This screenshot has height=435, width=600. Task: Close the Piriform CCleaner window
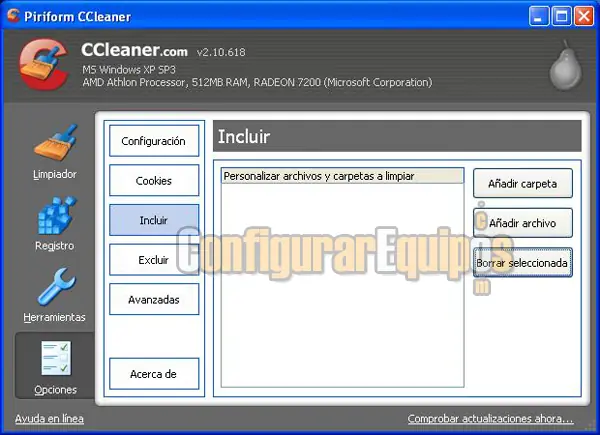tap(584, 16)
